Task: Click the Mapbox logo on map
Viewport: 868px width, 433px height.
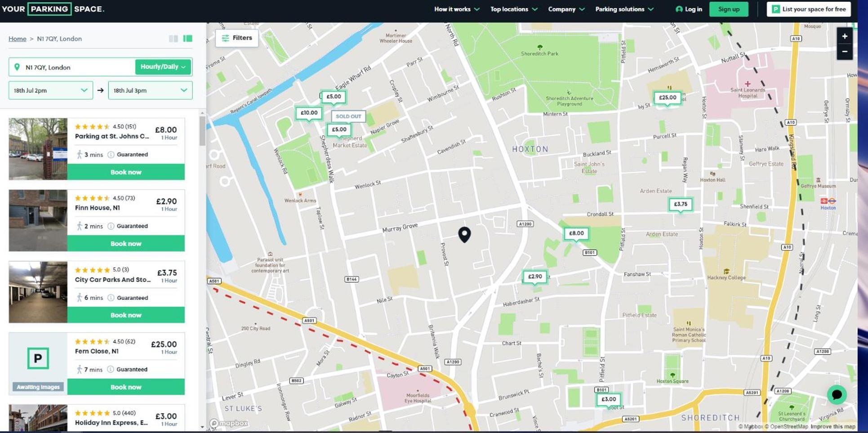Action: 229,423
